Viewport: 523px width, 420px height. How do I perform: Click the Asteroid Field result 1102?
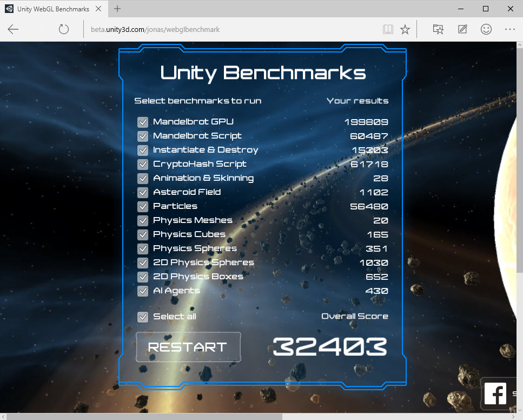click(374, 192)
